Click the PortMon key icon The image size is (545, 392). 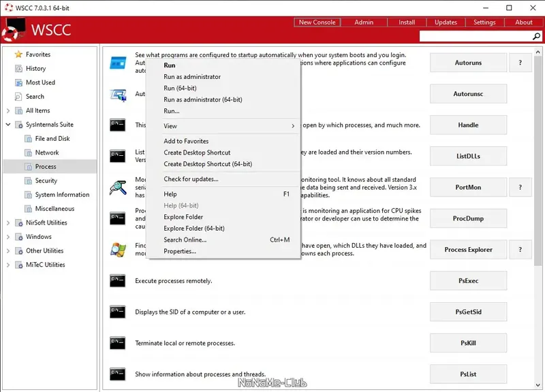(x=117, y=187)
